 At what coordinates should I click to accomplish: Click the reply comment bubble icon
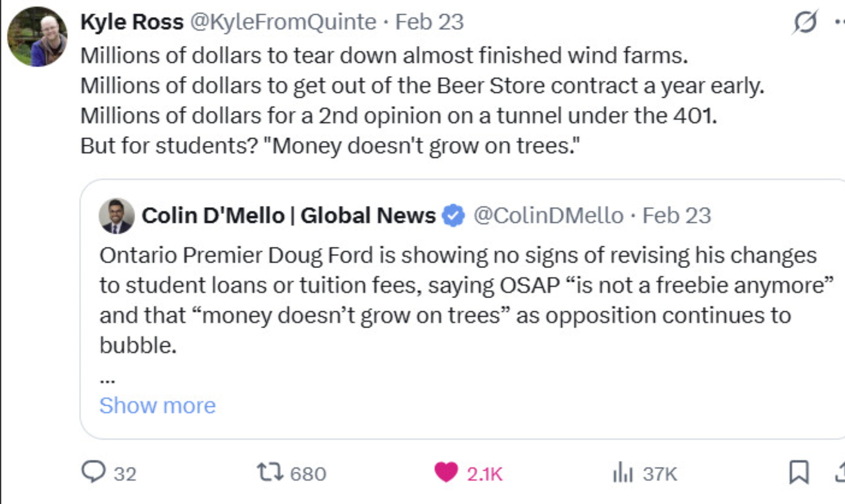(x=93, y=472)
